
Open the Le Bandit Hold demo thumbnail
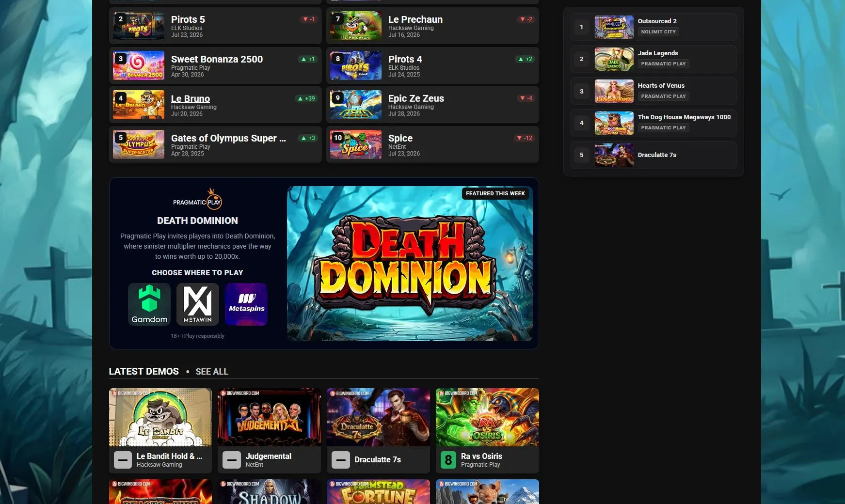[x=160, y=417]
